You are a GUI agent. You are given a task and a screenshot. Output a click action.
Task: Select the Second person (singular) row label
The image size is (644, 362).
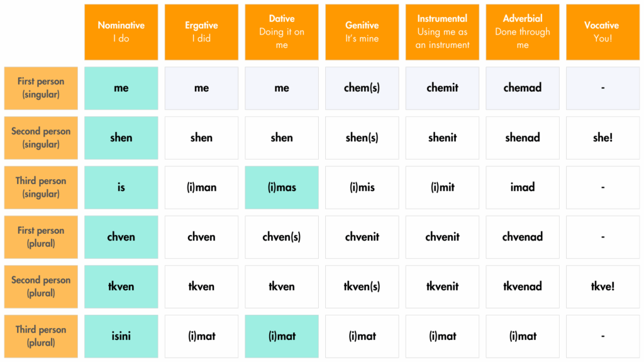tap(41, 138)
